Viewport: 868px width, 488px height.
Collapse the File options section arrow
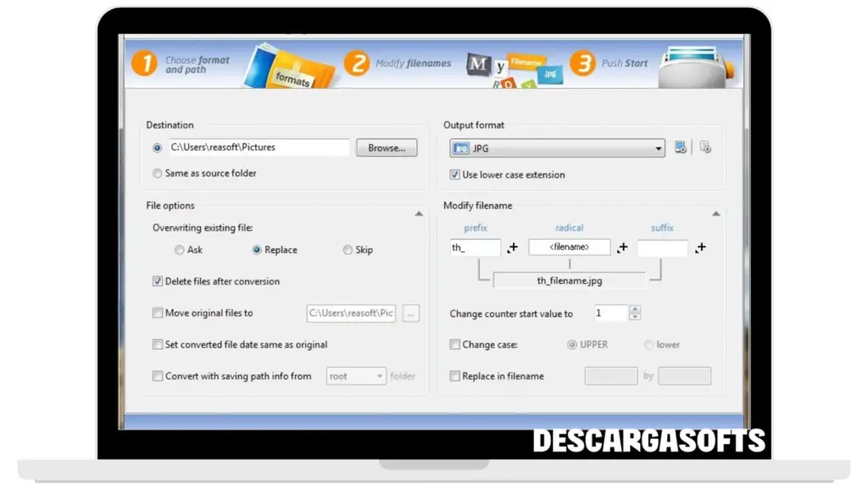coord(419,214)
